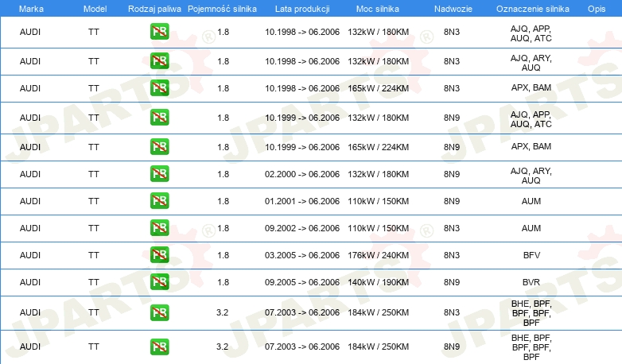622x364 pixels.
Task: Click 110kW / 150KM in the 09.2002 row
Action: tap(378, 228)
